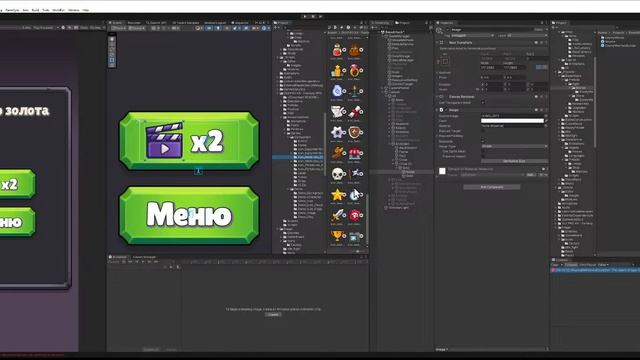The height and width of the screenshot is (360, 640).
Task: Select the Hand view tool in Scene overlay
Action: tap(112, 40)
